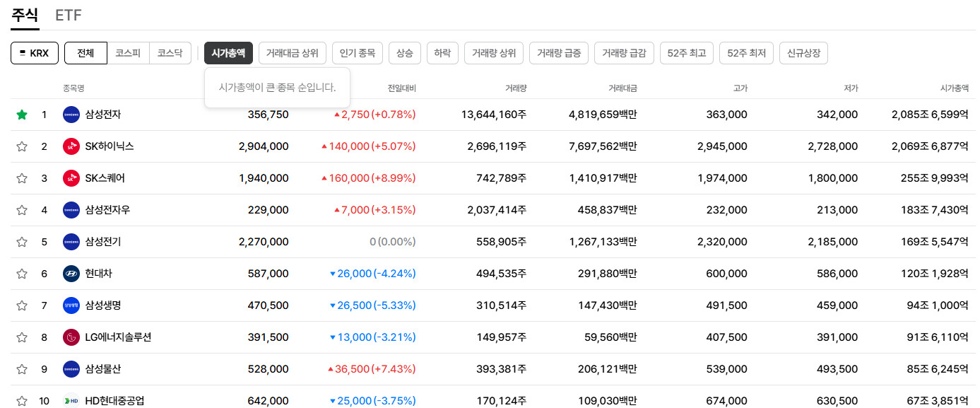Show 거래량 급감 stocks
Image resolution: width=980 pixels, height=408 pixels.
pos(624,53)
